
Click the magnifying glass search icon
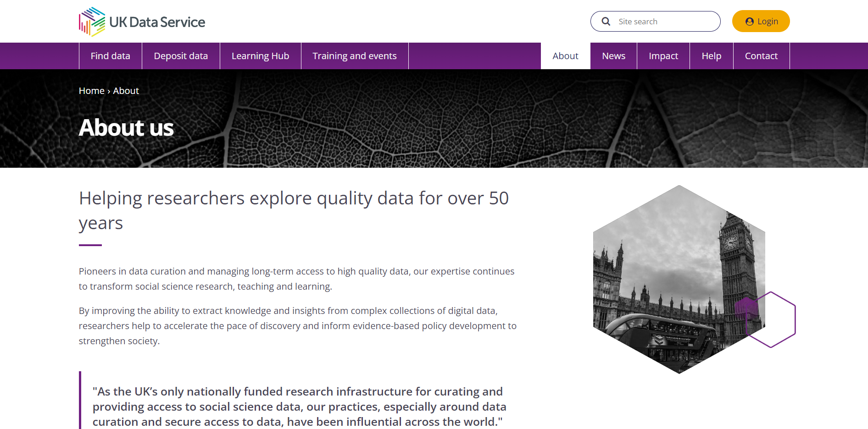(x=606, y=22)
